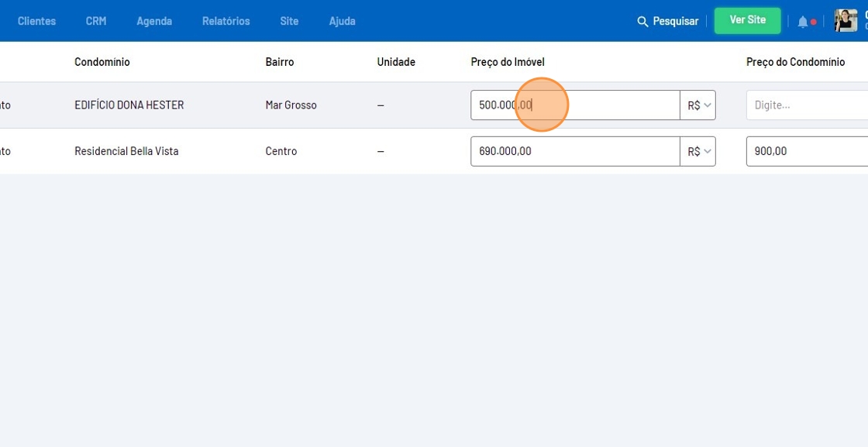Click the EDIFÍCIO DONA HESTER condominium name
The width and height of the screenshot is (868, 447).
(x=129, y=105)
